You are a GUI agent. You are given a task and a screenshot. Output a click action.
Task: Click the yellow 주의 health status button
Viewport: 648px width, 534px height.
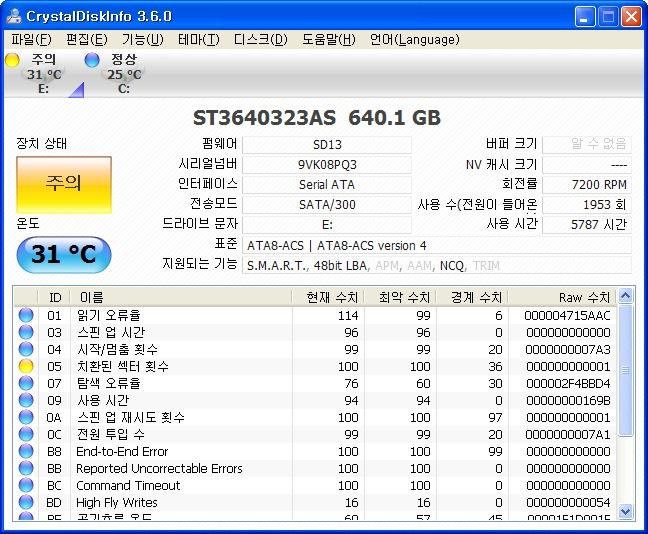(x=64, y=184)
